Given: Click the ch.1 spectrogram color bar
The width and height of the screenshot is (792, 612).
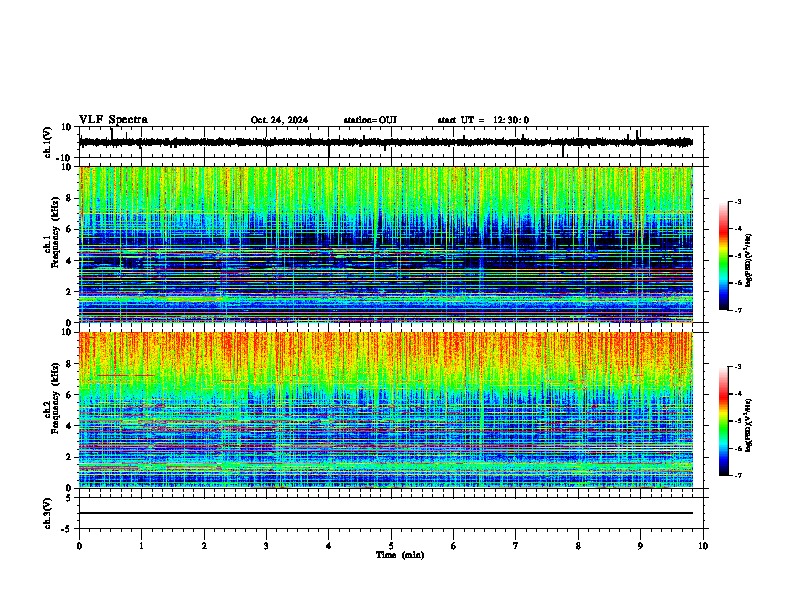Looking at the screenshot, I should [724, 256].
